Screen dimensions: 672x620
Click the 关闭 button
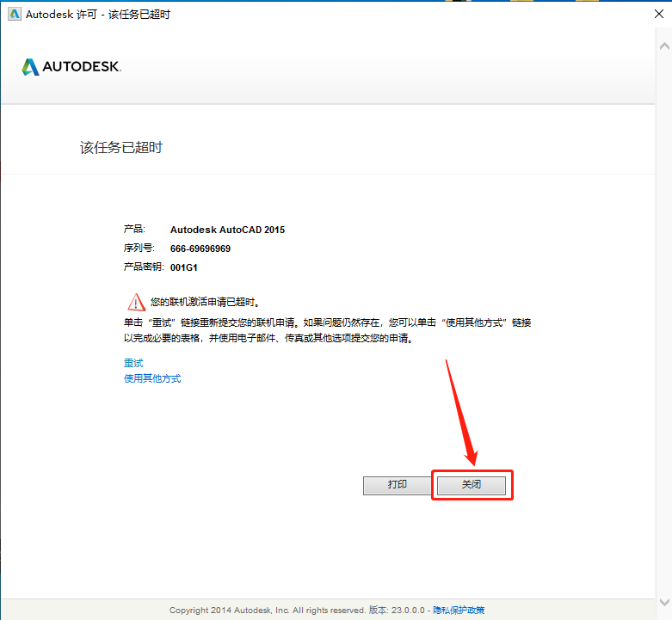(471, 485)
